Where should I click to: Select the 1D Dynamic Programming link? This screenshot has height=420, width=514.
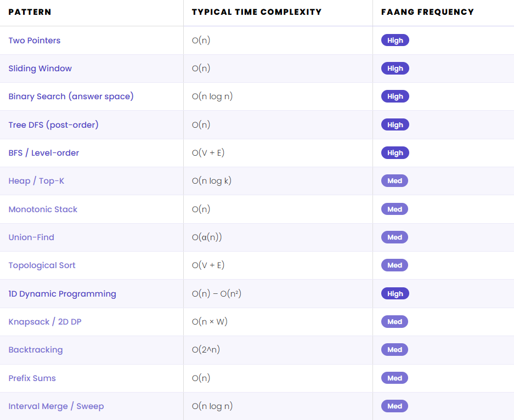(x=62, y=294)
